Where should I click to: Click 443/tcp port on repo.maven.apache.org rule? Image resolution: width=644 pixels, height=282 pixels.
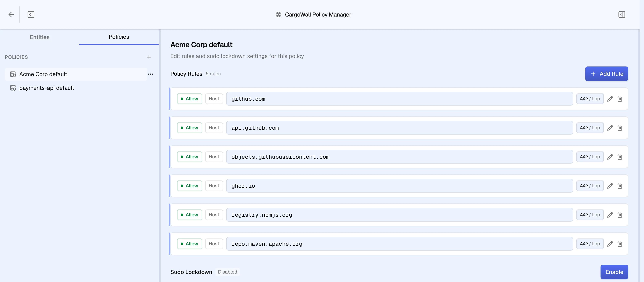tap(590, 244)
